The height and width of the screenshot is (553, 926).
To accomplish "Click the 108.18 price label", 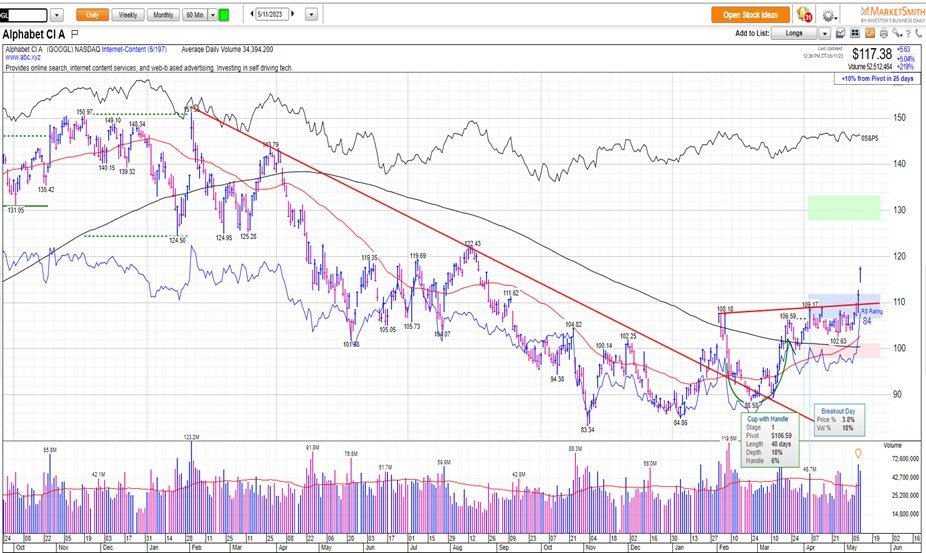I will pos(725,308).
